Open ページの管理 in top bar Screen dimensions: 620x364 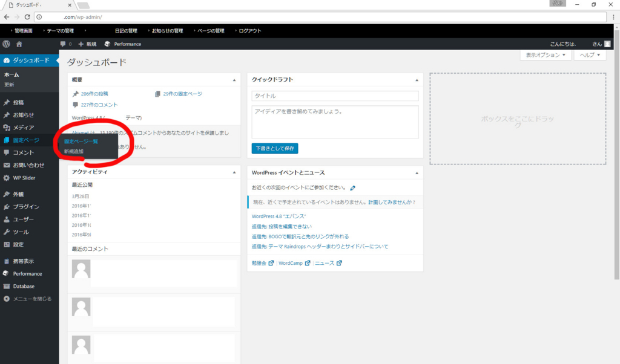(211, 31)
